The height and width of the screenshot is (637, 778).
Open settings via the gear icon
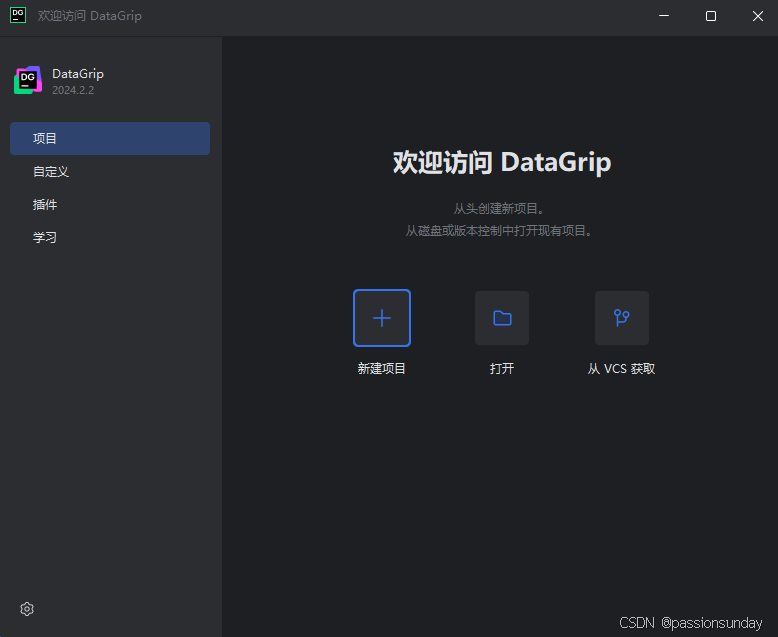pos(27,609)
